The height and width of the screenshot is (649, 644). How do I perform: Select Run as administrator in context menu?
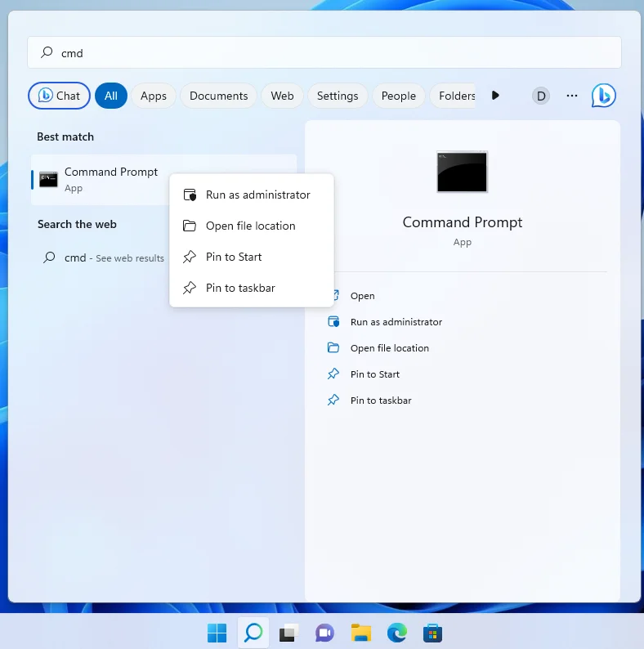[x=257, y=195]
